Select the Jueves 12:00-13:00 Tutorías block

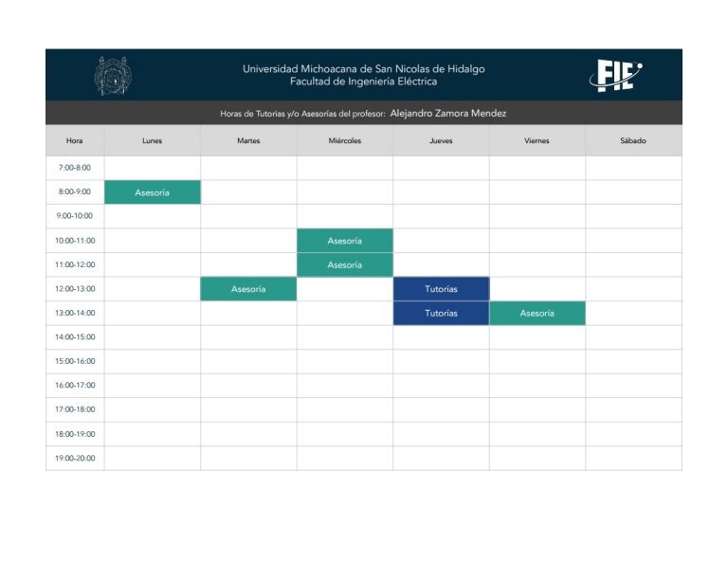pos(441,289)
